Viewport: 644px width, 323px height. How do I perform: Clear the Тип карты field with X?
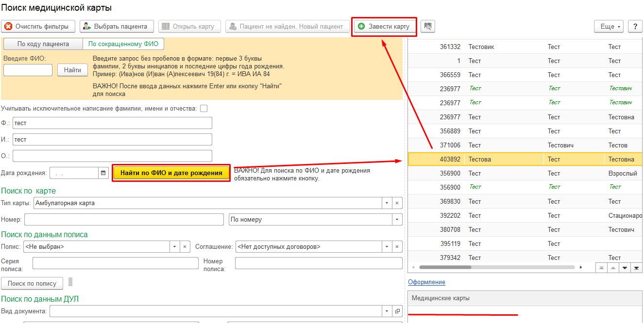[397, 203]
